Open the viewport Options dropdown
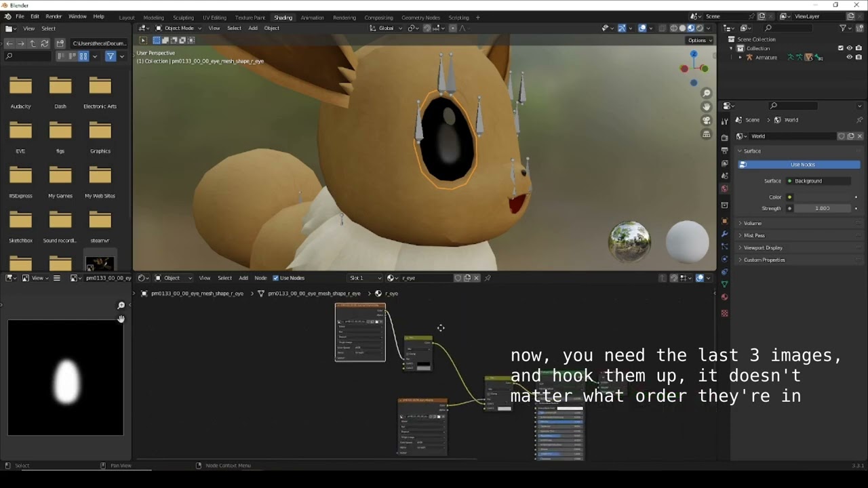 pos(700,40)
